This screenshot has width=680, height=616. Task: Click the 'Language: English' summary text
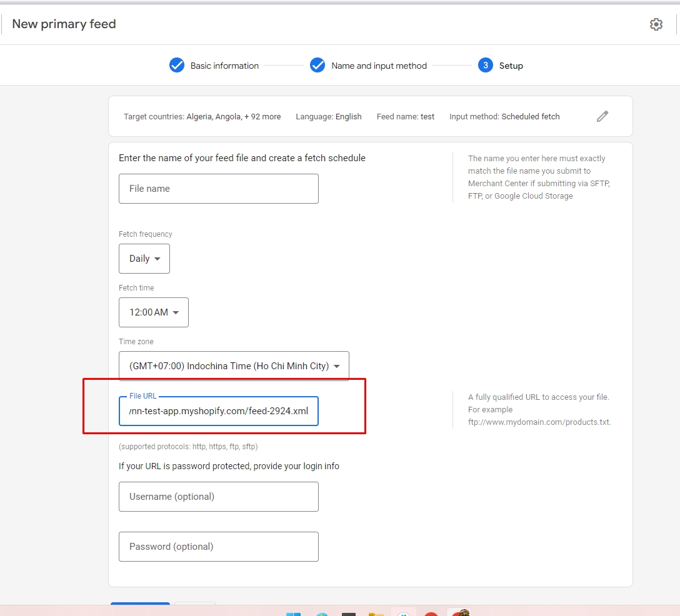pyautogui.click(x=329, y=117)
